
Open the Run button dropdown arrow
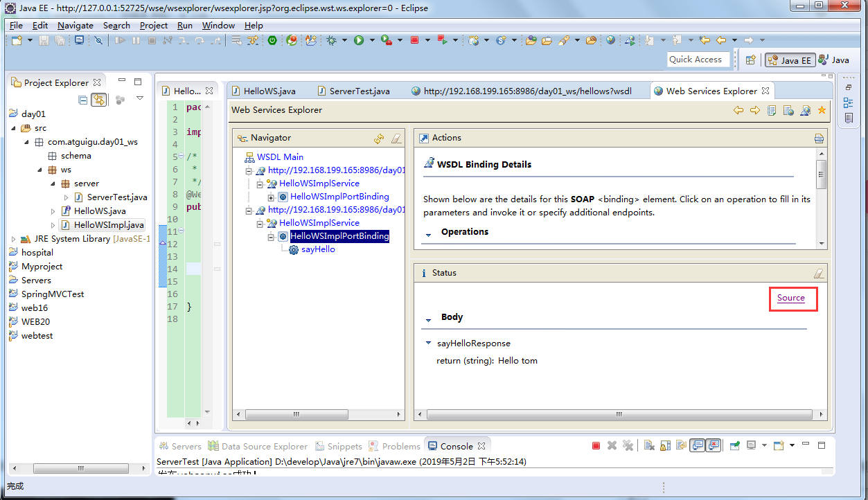(x=371, y=41)
